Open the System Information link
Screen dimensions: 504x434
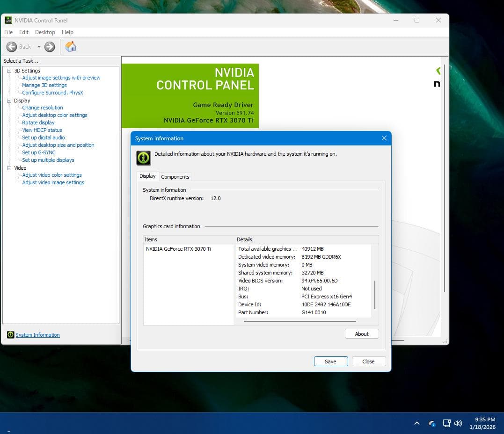37,335
